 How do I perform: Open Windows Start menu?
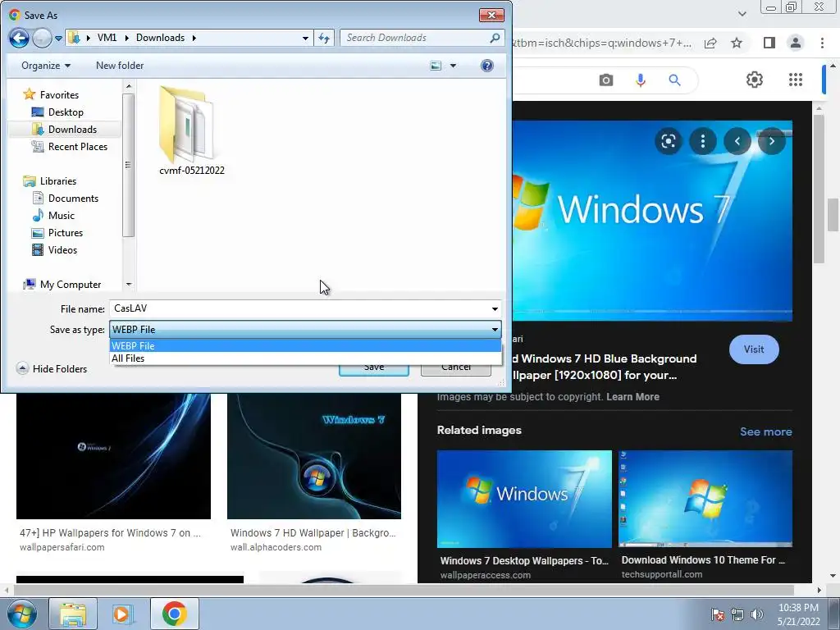pos(22,614)
